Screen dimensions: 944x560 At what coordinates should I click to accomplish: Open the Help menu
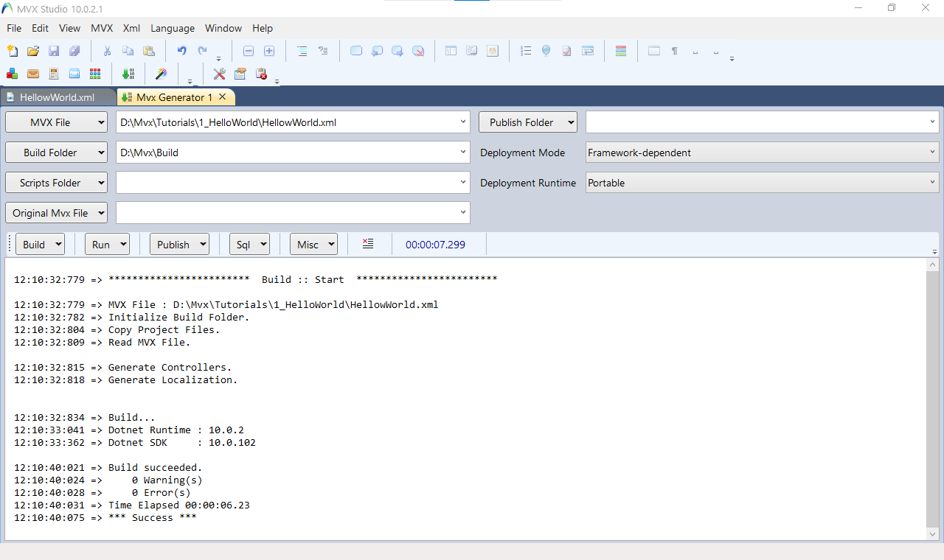[x=263, y=28]
